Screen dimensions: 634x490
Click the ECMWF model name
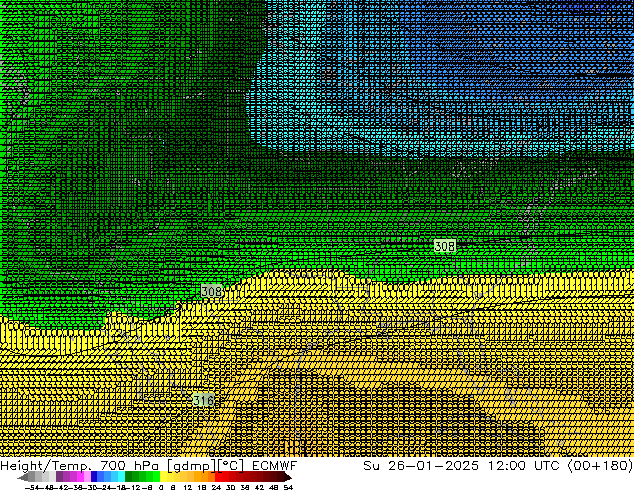[x=274, y=466]
